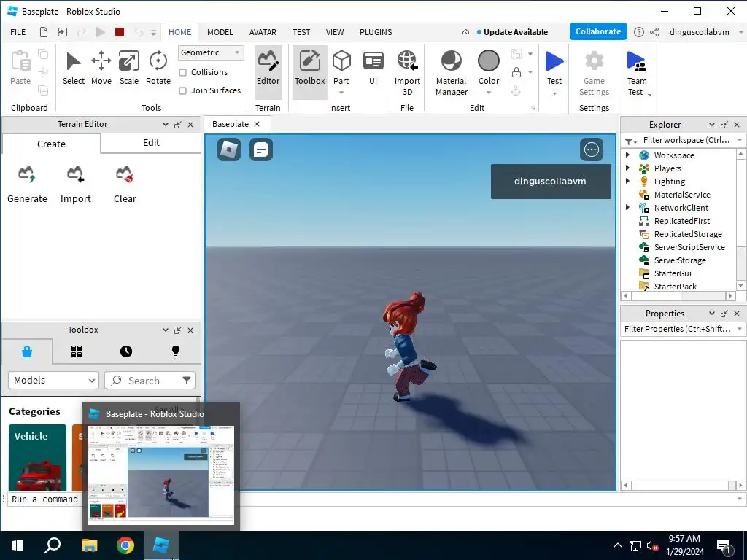Open the Toolbox Marketplace tab (bag icon)
This screenshot has height=560, width=747.
[x=27, y=352]
